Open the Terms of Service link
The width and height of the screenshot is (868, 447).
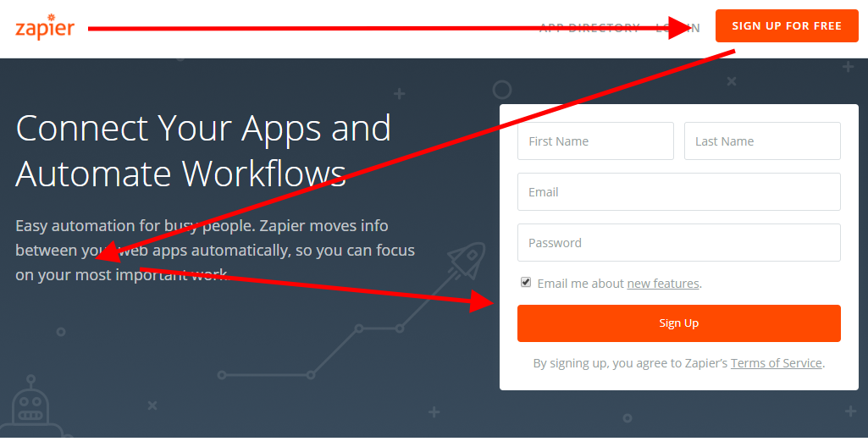tap(776, 363)
